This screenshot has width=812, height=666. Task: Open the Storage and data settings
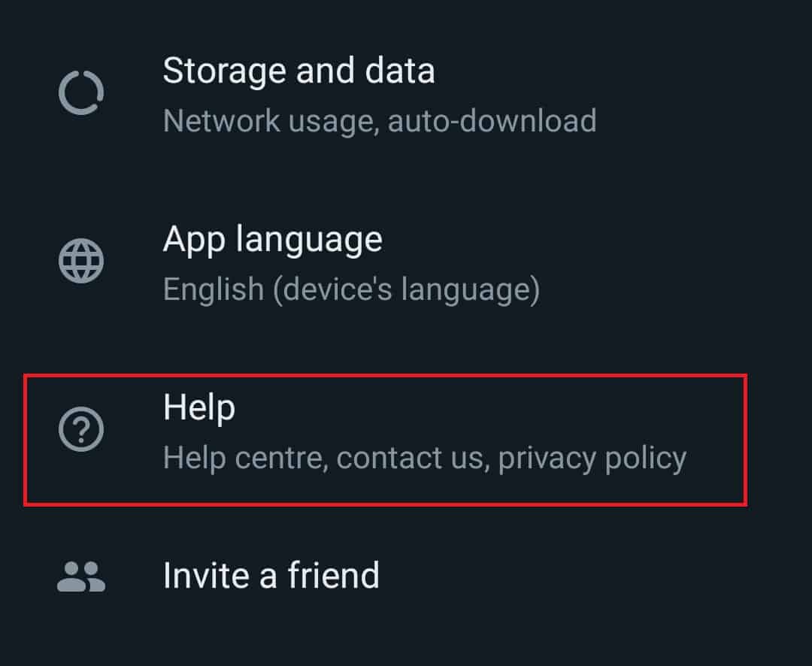point(298,71)
